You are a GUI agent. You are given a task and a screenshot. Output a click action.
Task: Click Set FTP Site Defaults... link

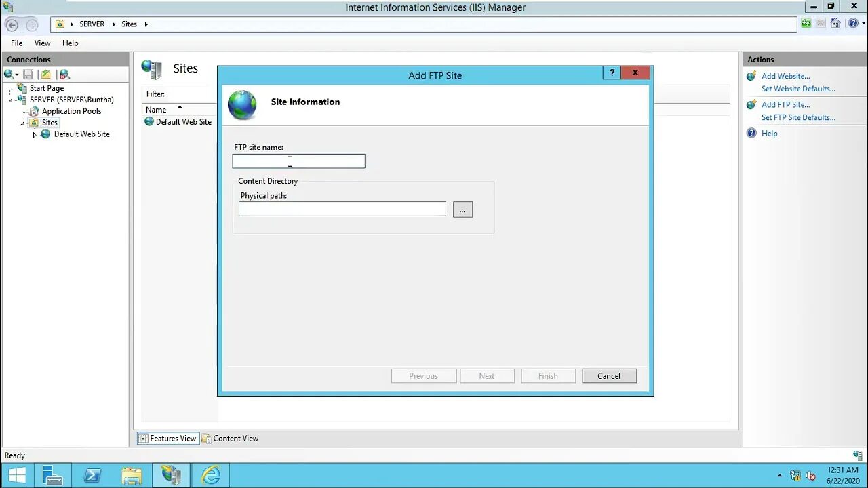pos(798,117)
